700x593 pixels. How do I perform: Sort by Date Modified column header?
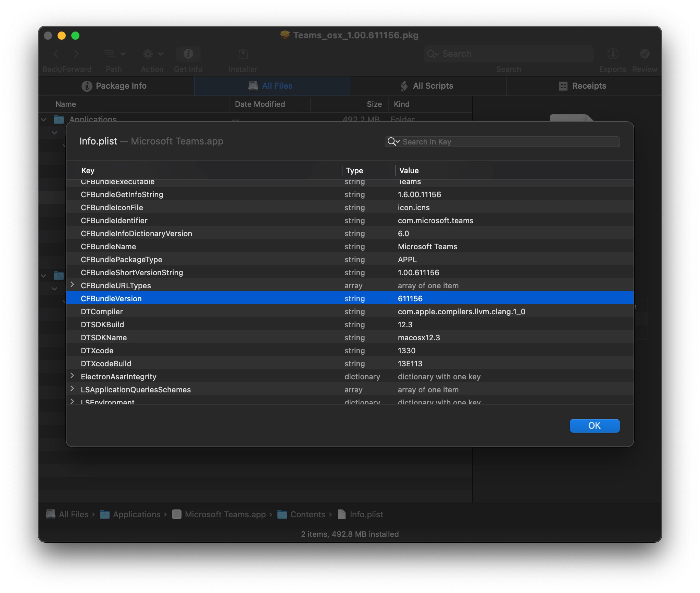tap(260, 104)
